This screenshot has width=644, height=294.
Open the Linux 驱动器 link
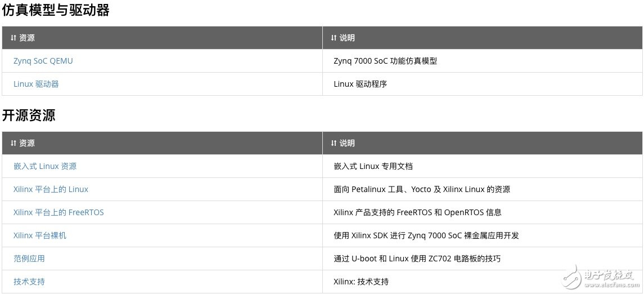36,84
